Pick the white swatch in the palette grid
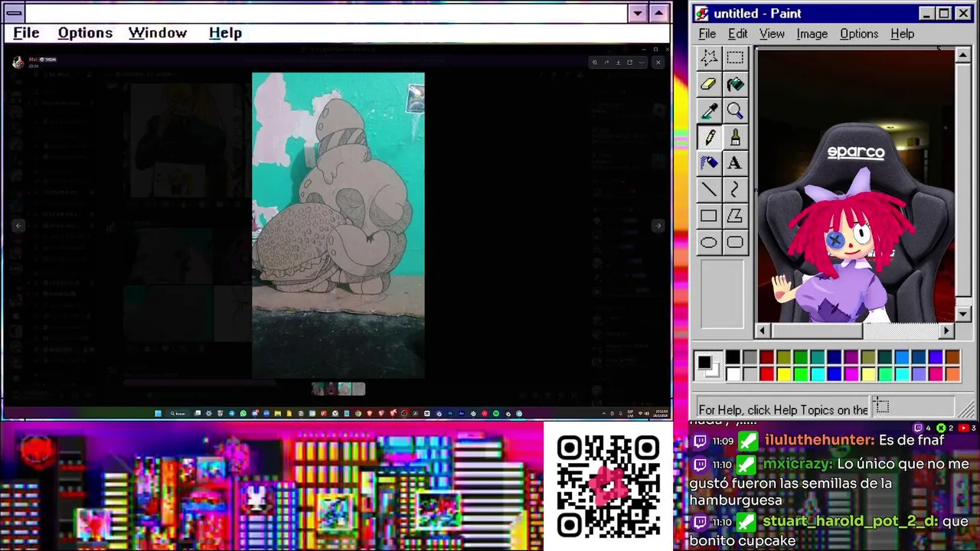The width and height of the screenshot is (980, 551). coord(733,374)
